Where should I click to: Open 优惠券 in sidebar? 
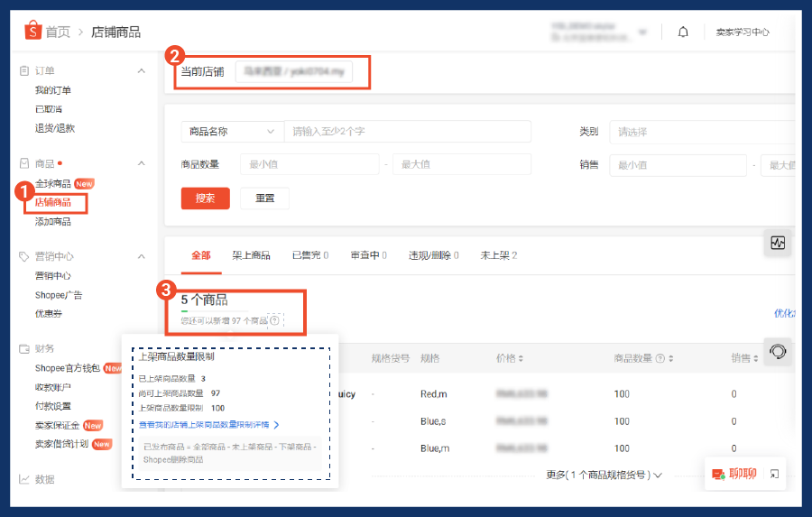[48, 313]
